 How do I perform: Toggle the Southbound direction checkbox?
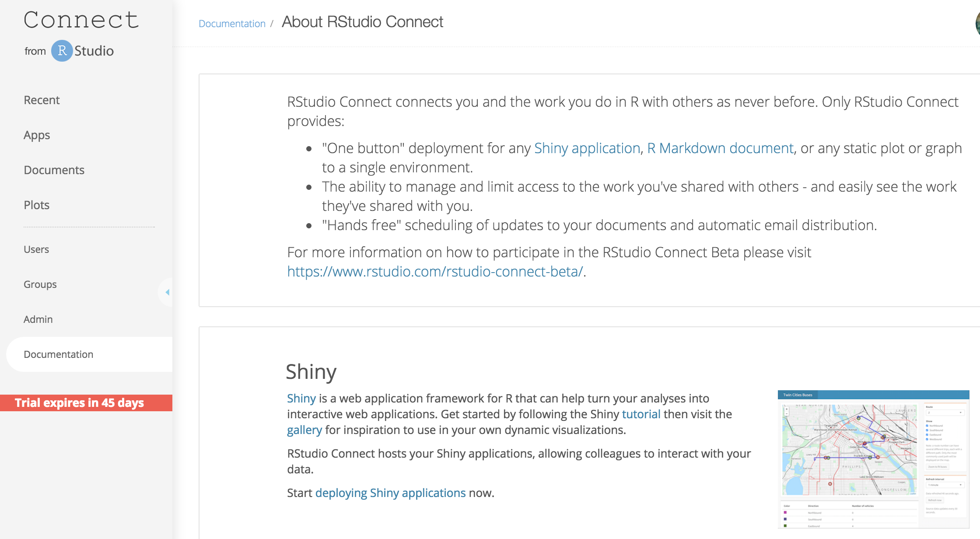click(x=927, y=430)
